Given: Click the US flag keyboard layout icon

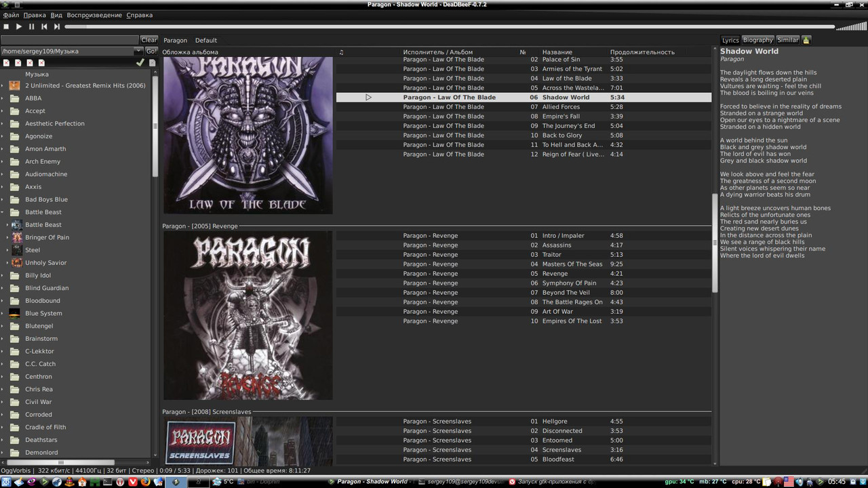Looking at the screenshot, I should 789,482.
